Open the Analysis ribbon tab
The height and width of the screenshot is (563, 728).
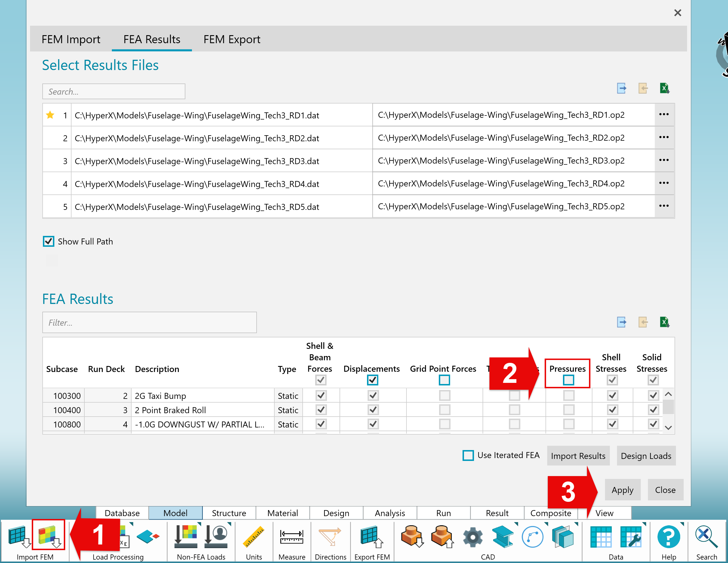(390, 513)
